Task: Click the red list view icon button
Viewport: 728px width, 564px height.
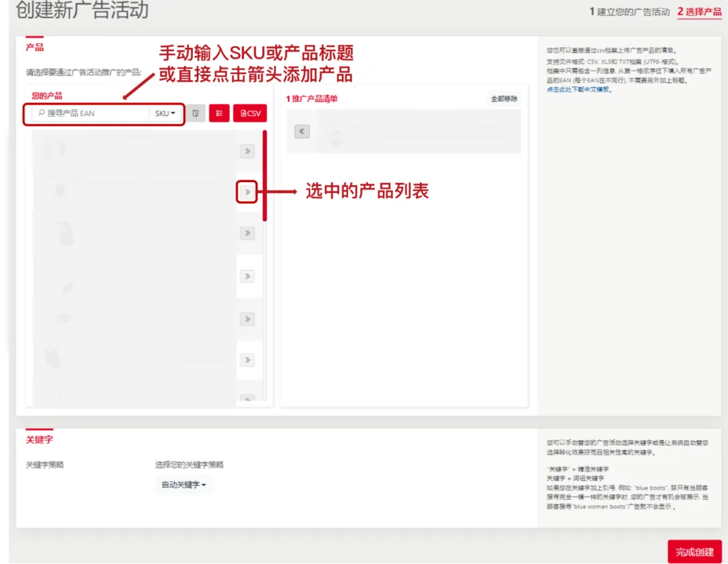Action: (x=219, y=113)
